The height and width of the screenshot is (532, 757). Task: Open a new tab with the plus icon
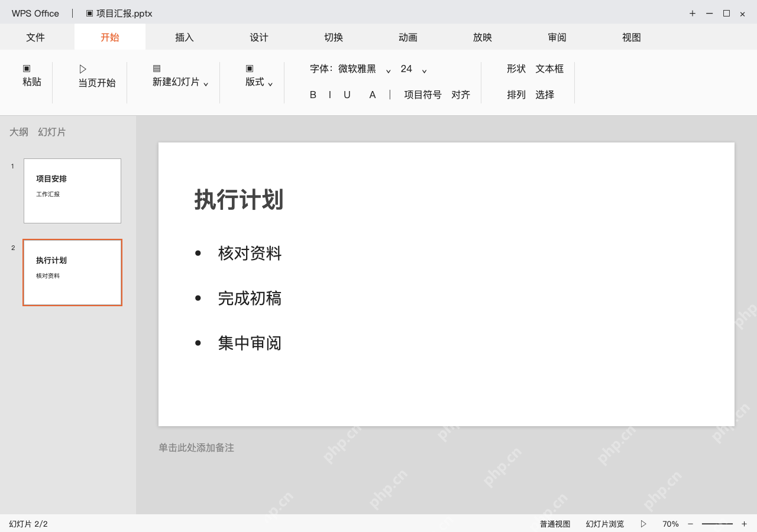click(x=693, y=13)
